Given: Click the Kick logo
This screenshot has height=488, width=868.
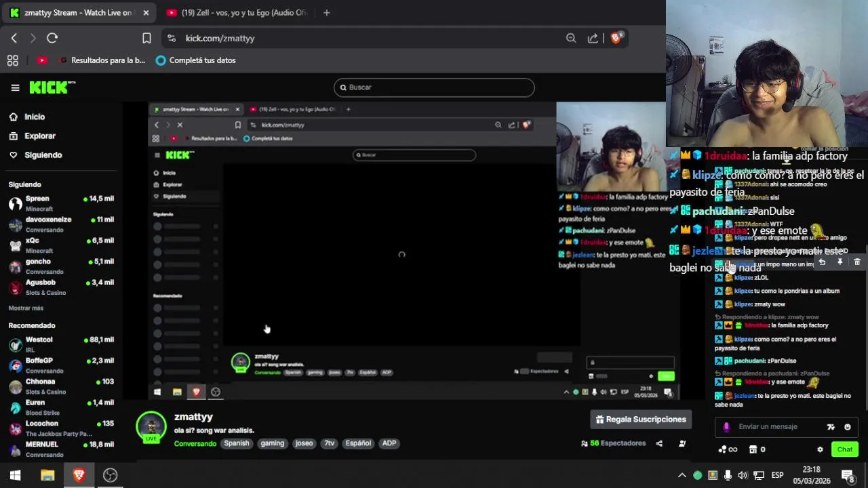Looking at the screenshot, I should [x=52, y=87].
